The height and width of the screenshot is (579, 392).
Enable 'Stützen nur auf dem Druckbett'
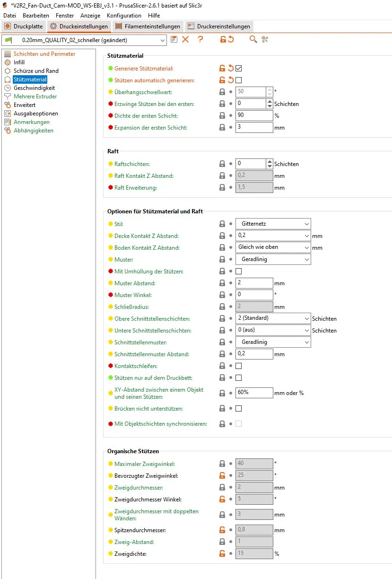239,378
